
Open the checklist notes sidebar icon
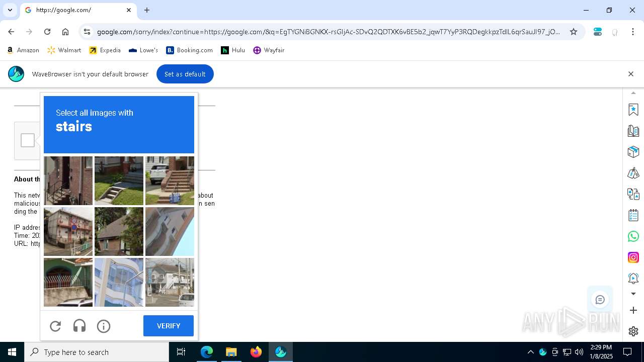pyautogui.click(x=633, y=215)
